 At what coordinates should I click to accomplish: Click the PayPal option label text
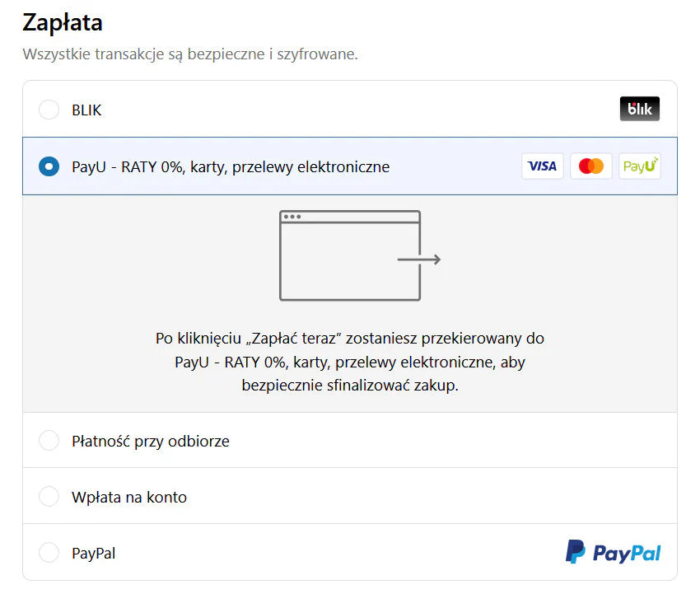pyautogui.click(x=93, y=554)
